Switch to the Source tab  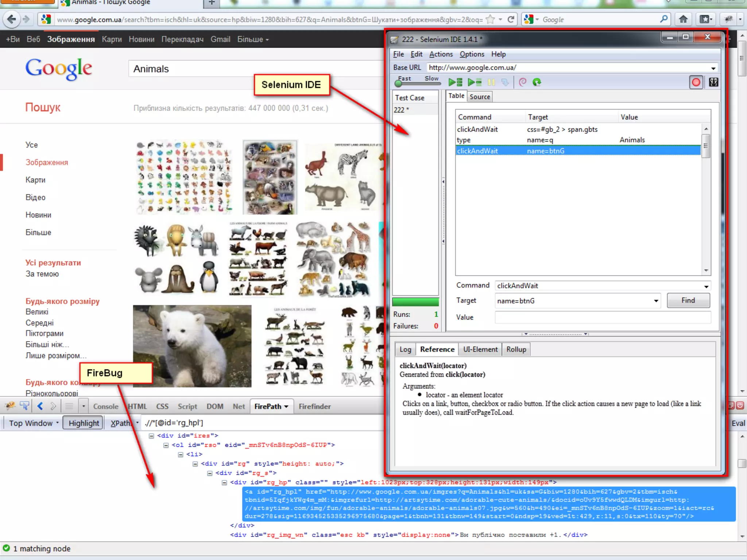tap(480, 97)
